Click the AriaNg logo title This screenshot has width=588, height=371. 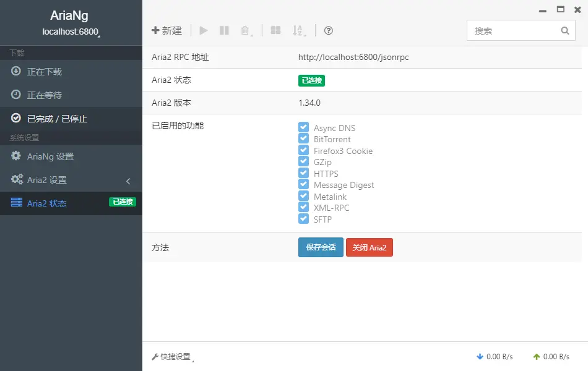[69, 15]
